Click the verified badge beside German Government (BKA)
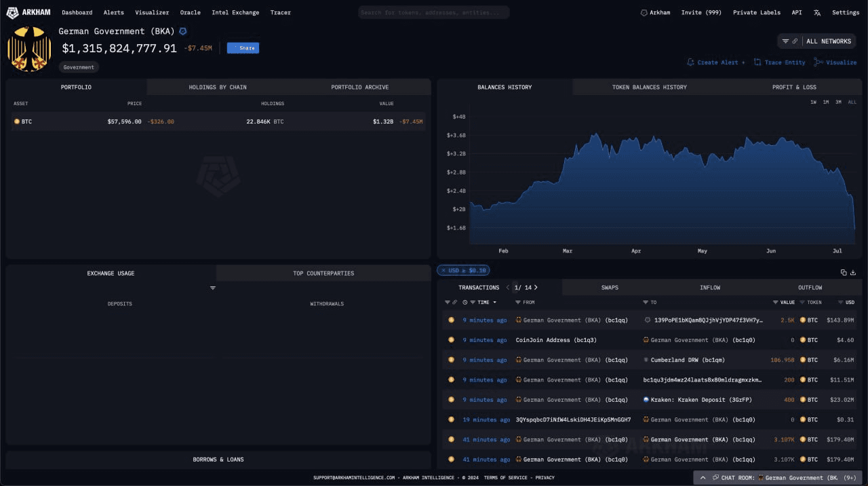This screenshot has height=486, width=868. pyautogui.click(x=183, y=31)
